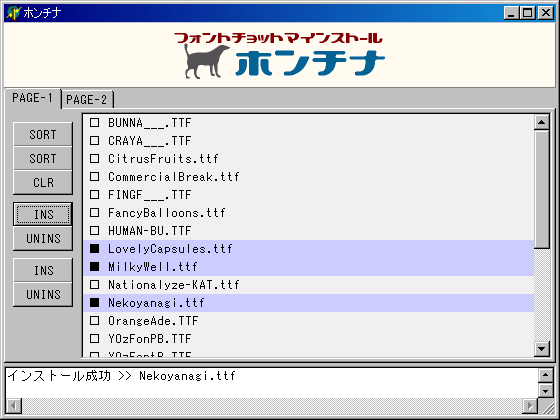Click the log pane down arrow
The height and width of the screenshot is (420, 560).
tap(545, 390)
